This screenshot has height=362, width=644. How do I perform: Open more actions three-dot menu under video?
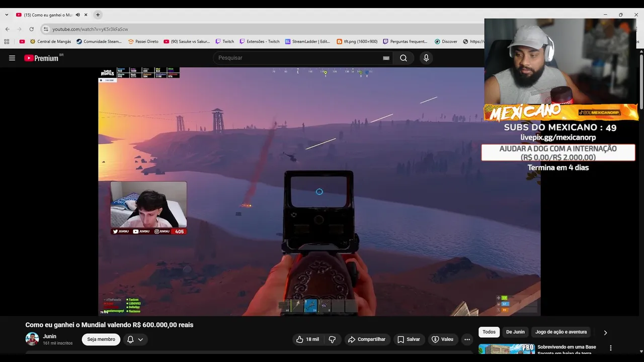click(467, 339)
